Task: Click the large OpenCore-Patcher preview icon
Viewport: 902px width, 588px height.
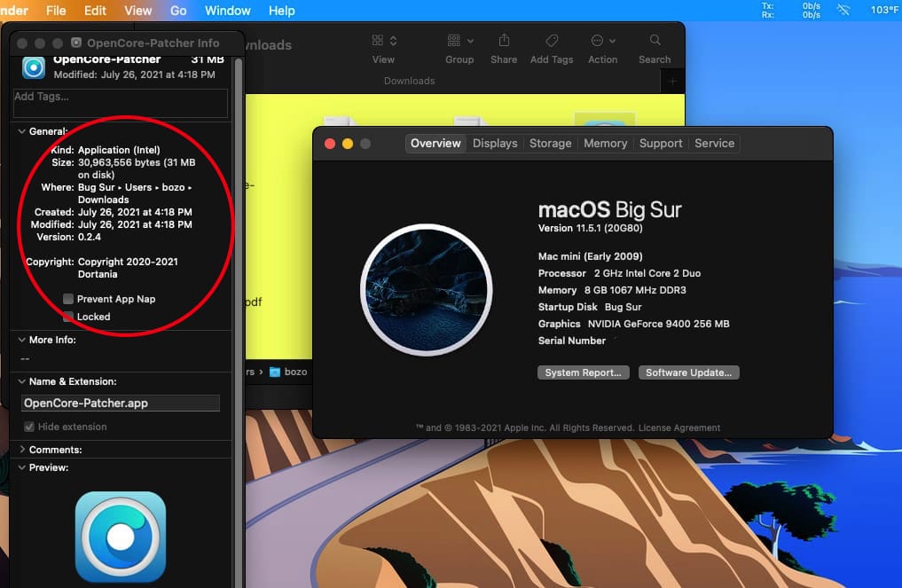Action: click(x=121, y=537)
